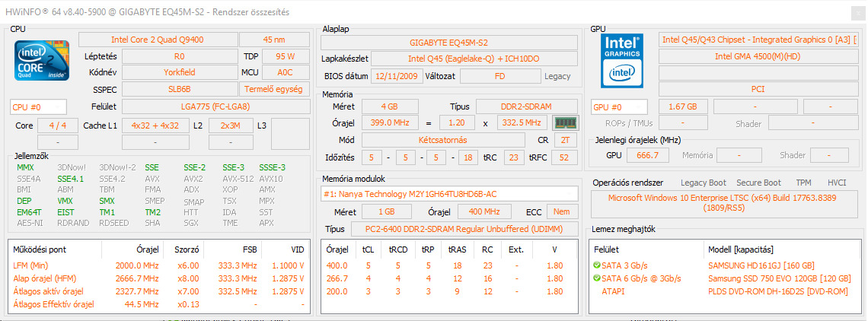Click the GPU memory 1.67 GB field

pyautogui.click(x=682, y=106)
